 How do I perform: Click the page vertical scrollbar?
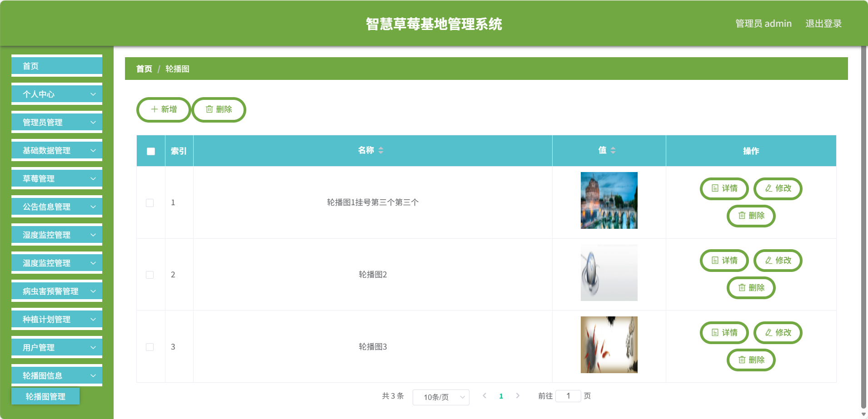click(x=864, y=227)
